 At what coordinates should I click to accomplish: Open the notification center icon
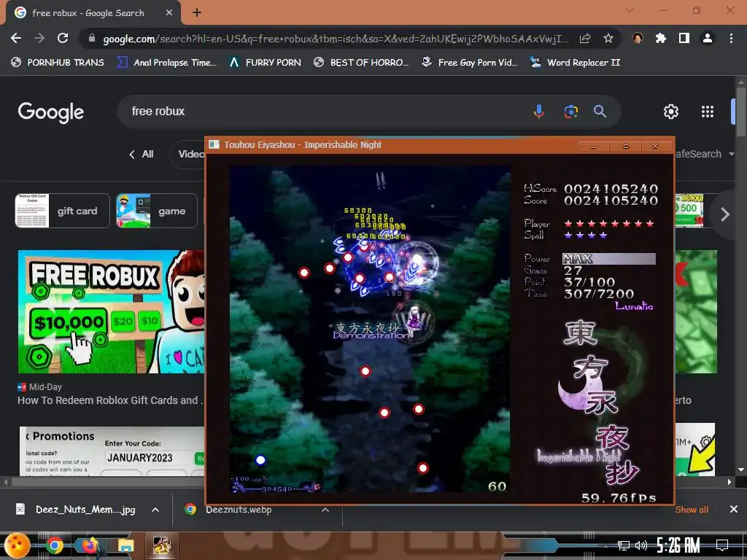[x=722, y=545]
